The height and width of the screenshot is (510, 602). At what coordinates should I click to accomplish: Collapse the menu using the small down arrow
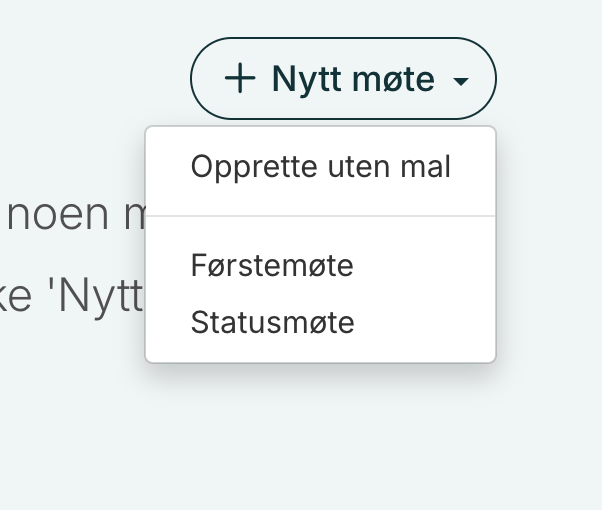point(461,80)
